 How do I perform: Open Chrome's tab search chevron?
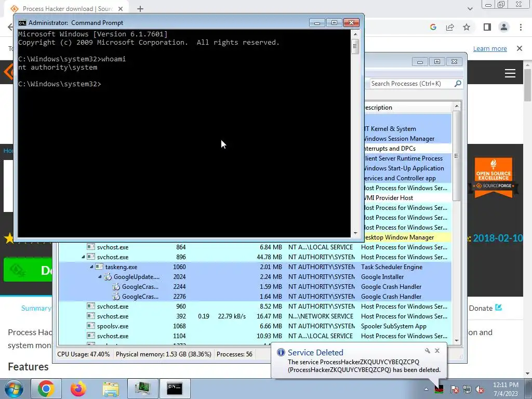click(x=470, y=9)
